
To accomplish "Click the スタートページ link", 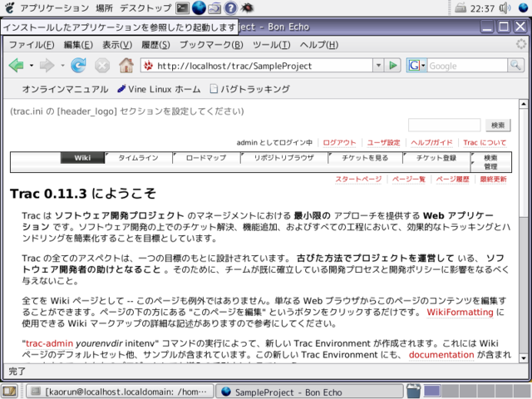I will pos(358,180).
